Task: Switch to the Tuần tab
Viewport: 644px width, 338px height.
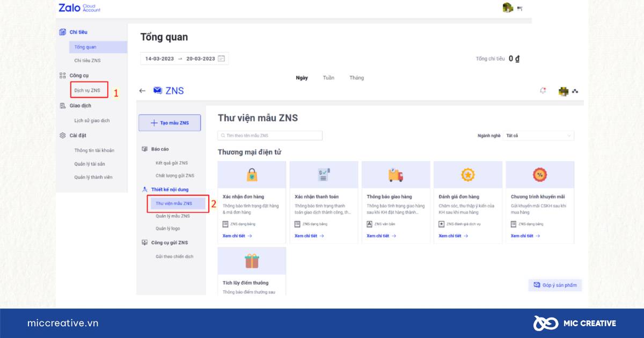Action: (x=328, y=78)
